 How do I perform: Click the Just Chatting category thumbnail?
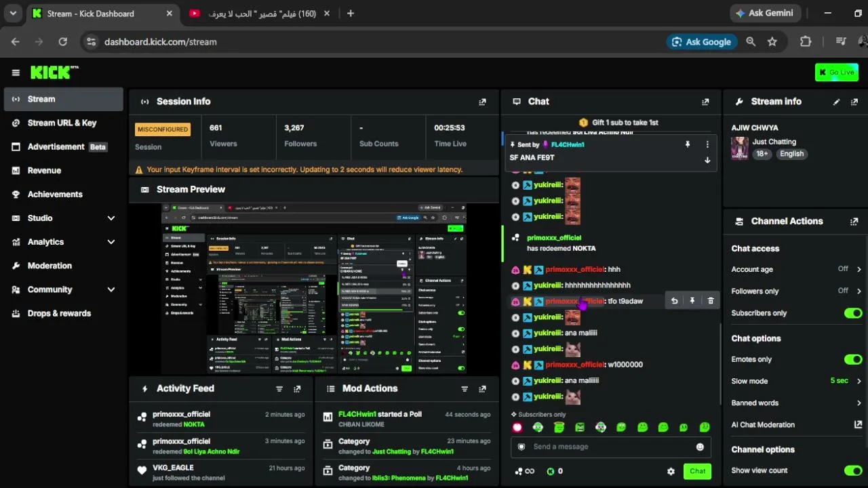point(739,148)
